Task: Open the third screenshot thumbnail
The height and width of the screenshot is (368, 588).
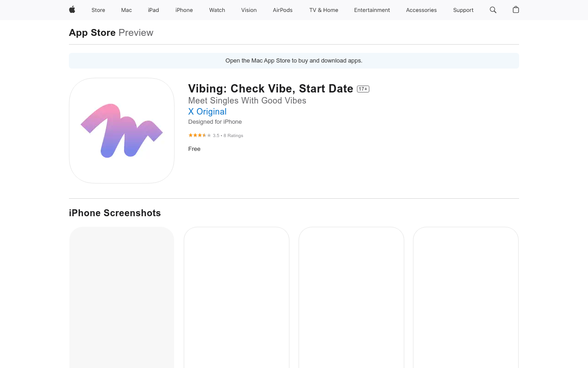Action: coord(351,297)
